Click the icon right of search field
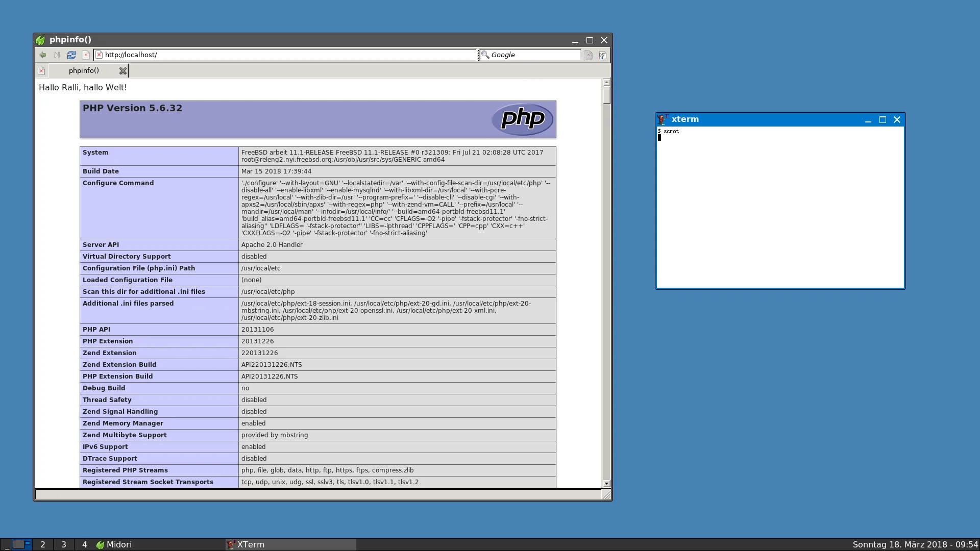 [589, 55]
